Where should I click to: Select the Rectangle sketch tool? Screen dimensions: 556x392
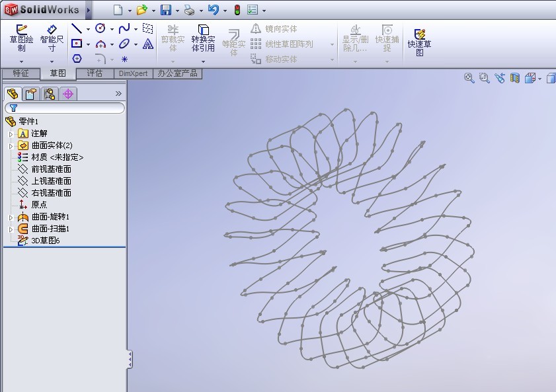coord(77,43)
